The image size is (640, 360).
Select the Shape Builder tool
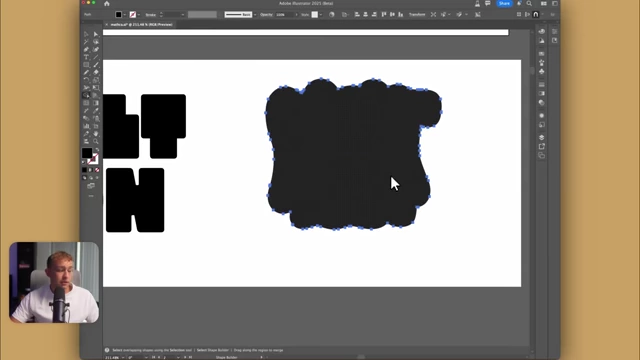click(x=86, y=95)
